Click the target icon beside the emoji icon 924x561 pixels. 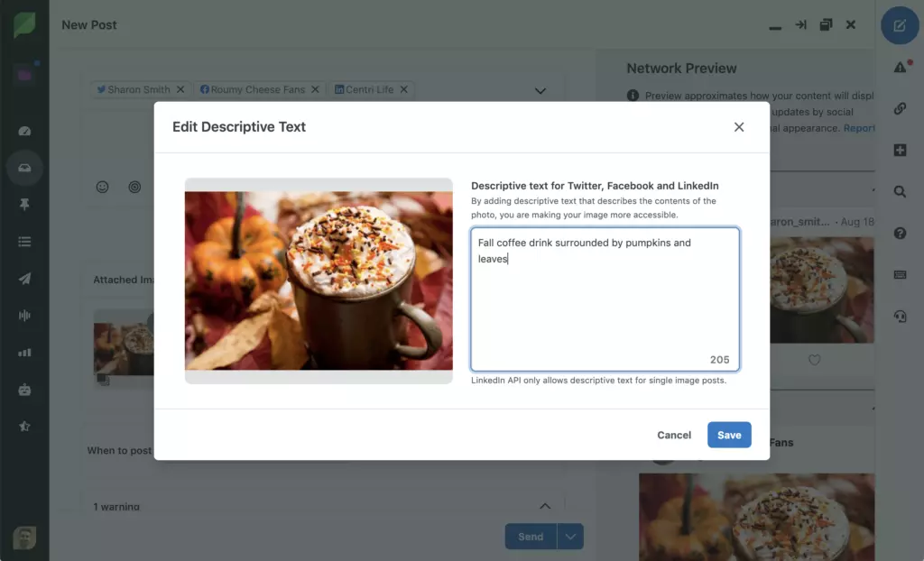point(134,187)
